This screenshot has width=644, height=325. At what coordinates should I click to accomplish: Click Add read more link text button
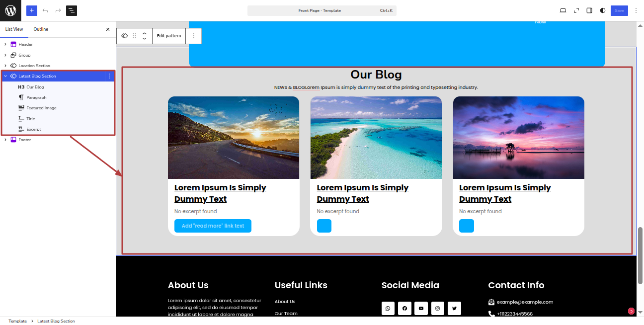(x=213, y=226)
